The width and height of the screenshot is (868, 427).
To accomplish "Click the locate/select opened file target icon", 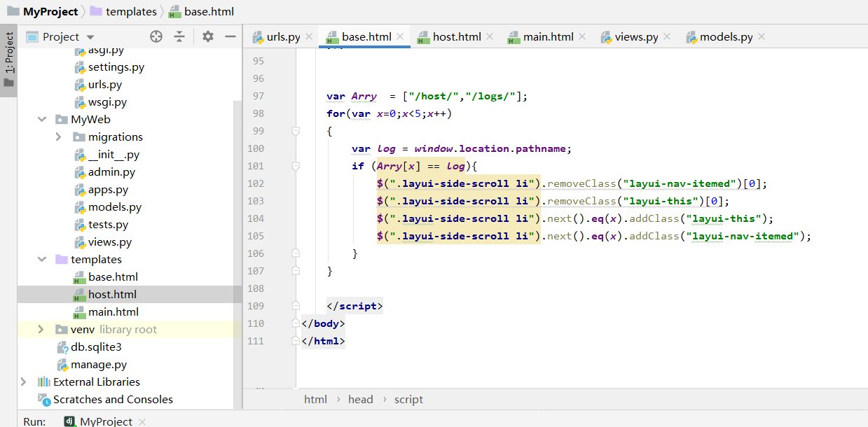I will click(156, 36).
